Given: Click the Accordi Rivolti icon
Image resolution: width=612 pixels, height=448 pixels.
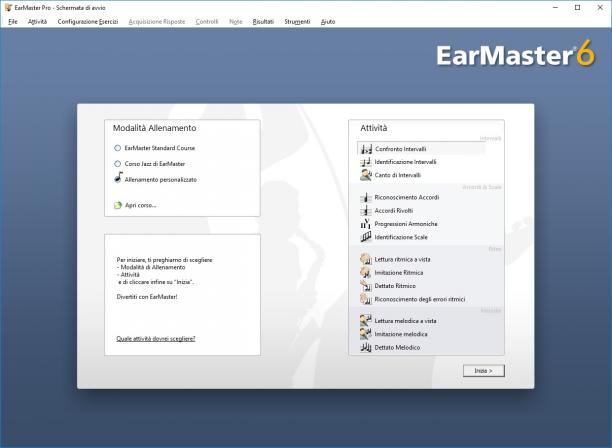Looking at the screenshot, I should pyautogui.click(x=366, y=211).
